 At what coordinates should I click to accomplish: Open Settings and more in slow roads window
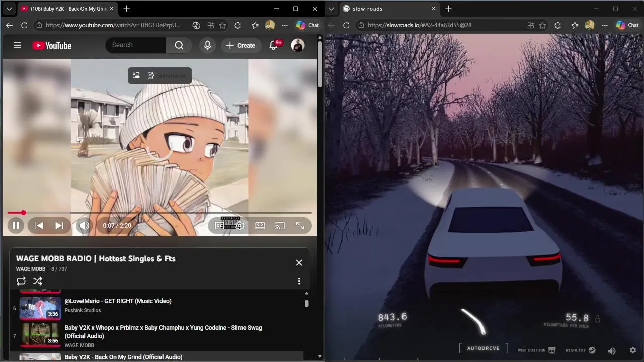pyautogui.click(x=605, y=25)
